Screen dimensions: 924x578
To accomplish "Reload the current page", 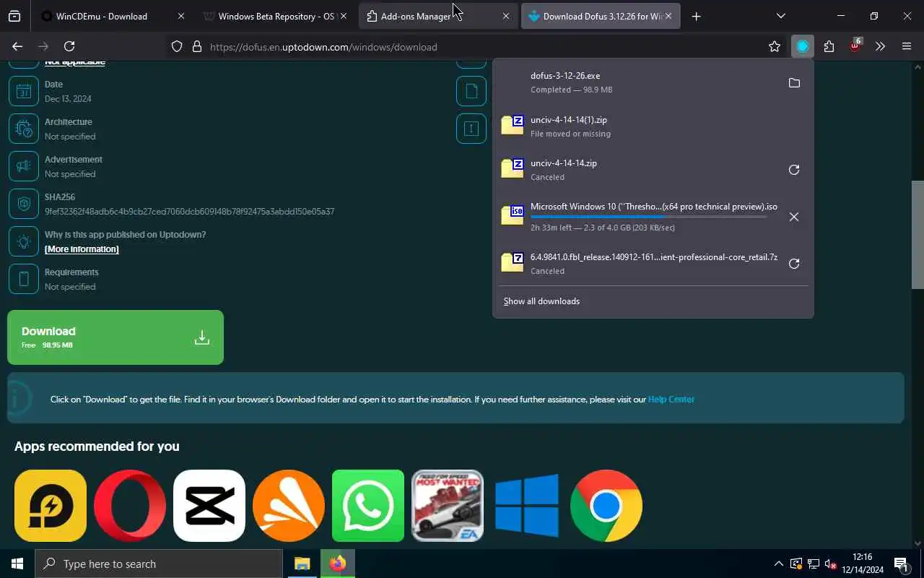I will (x=69, y=46).
